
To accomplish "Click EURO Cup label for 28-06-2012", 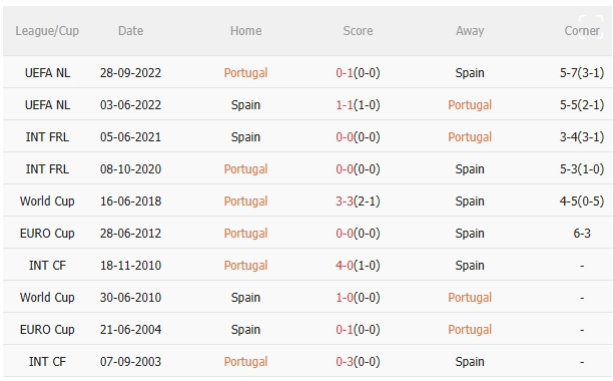I will tap(47, 233).
